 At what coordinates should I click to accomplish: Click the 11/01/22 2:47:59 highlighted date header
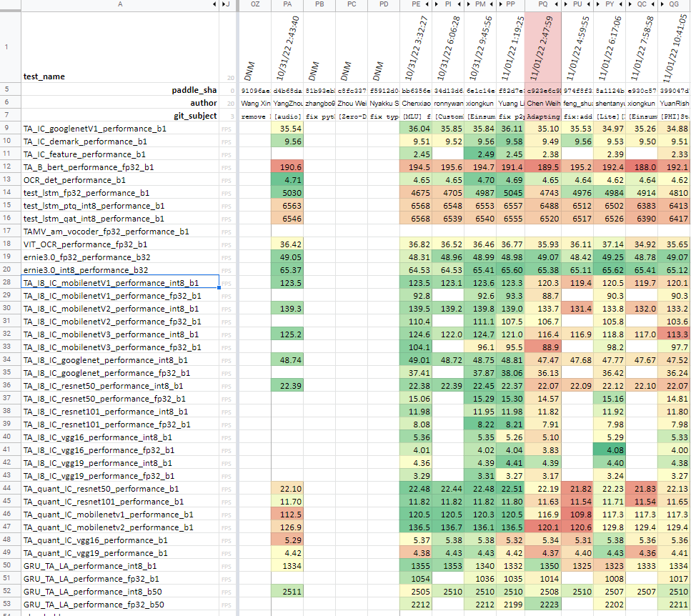543,46
